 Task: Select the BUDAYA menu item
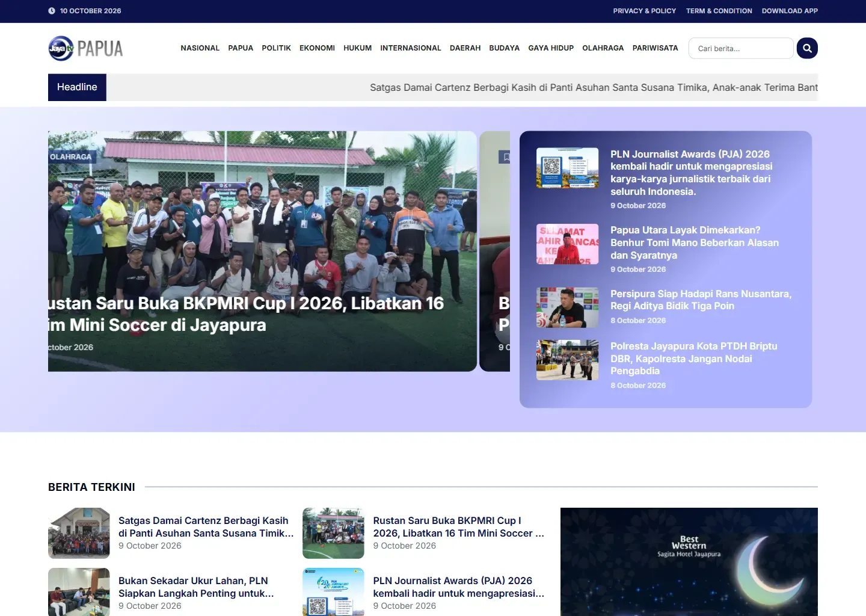click(x=505, y=48)
